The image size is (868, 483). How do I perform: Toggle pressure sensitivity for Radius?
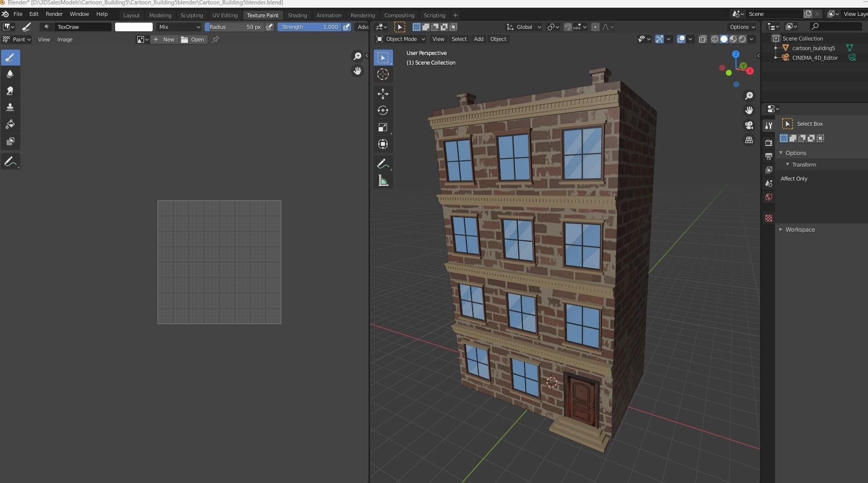(269, 27)
